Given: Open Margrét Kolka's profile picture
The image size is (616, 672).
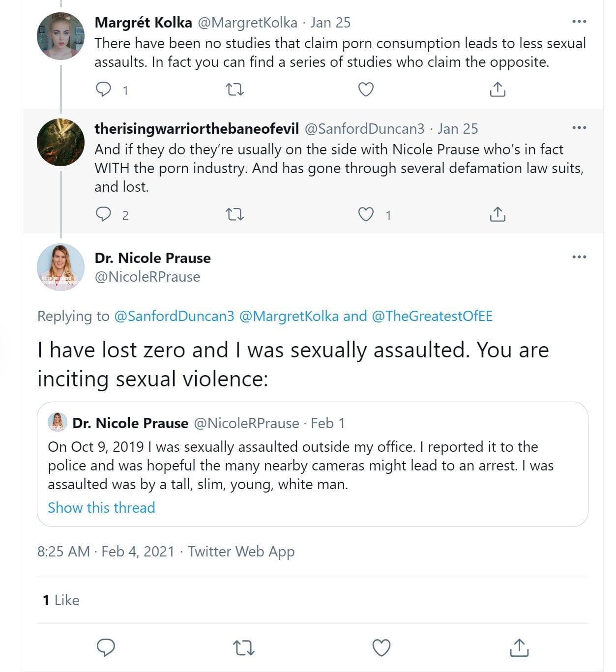Looking at the screenshot, I should 60,36.
